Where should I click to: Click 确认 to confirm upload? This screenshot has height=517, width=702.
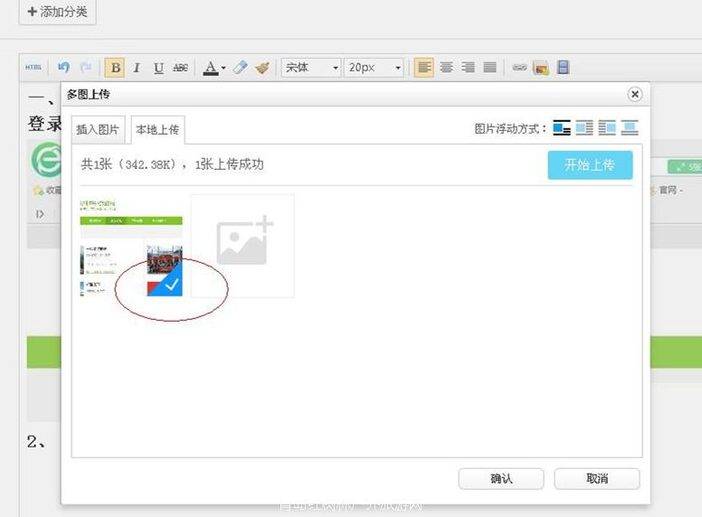click(x=501, y=479)
